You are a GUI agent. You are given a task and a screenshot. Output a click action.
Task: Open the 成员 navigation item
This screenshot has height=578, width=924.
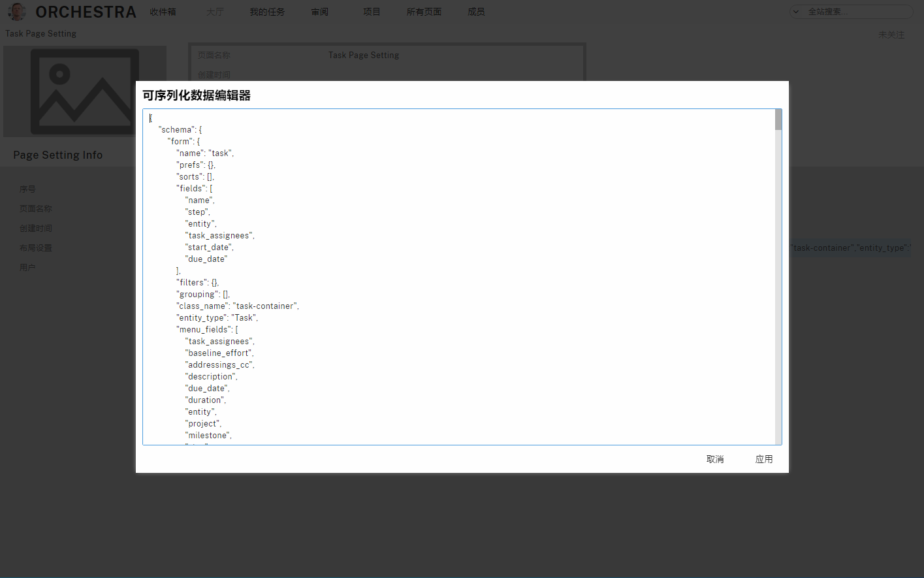click(x=476, y=12)
